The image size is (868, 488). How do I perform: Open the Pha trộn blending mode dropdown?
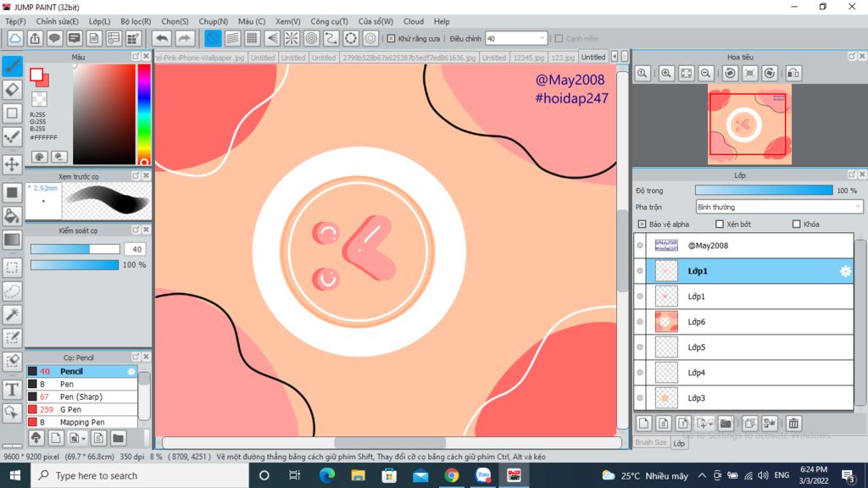[x=779, y=207]
